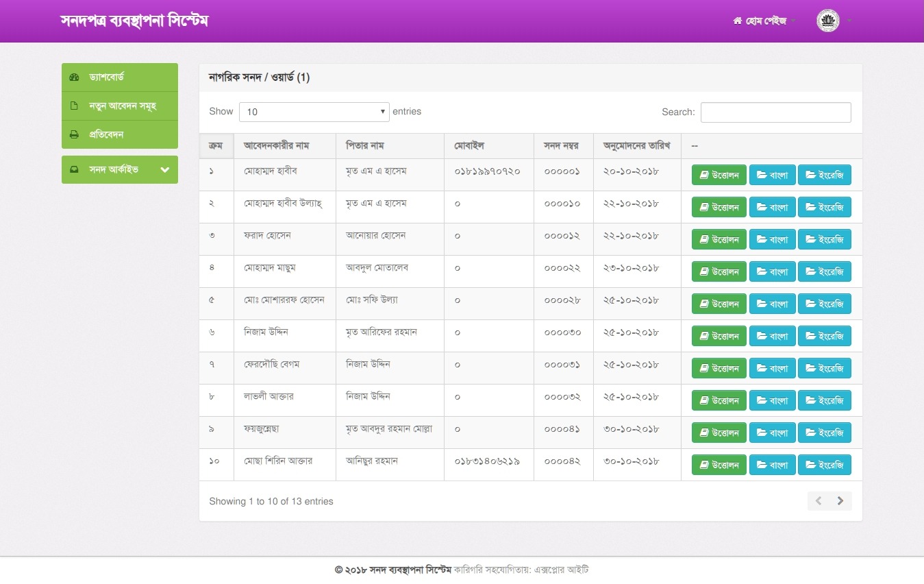Select applicant name ফয়জুন্নেছা

(x=261, y=429)
